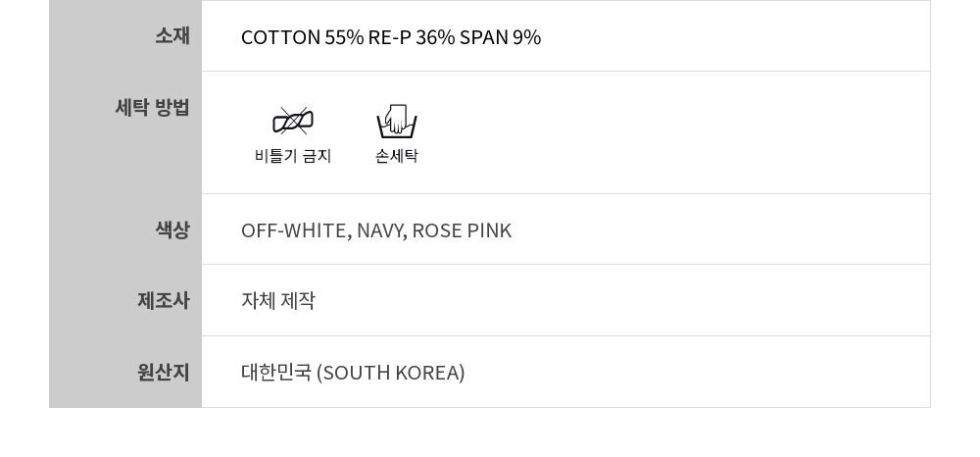Click the 원산지 row header
This screenshot has height=457, width=980.
click(x=163, y=373)
